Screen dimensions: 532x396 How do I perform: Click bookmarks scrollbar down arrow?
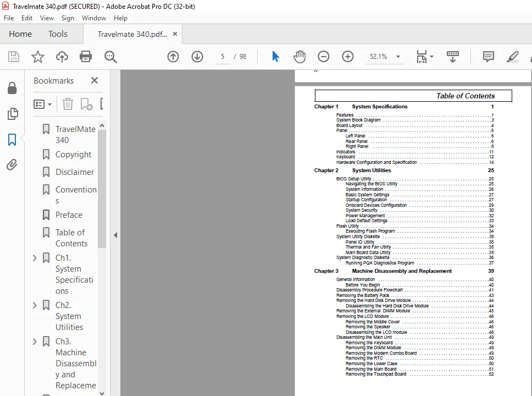point(102,393)
